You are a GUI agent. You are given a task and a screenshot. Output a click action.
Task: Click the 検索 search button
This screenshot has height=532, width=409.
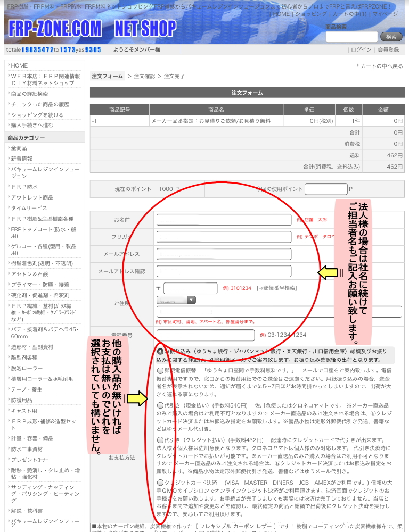click(x=391, y=37)
